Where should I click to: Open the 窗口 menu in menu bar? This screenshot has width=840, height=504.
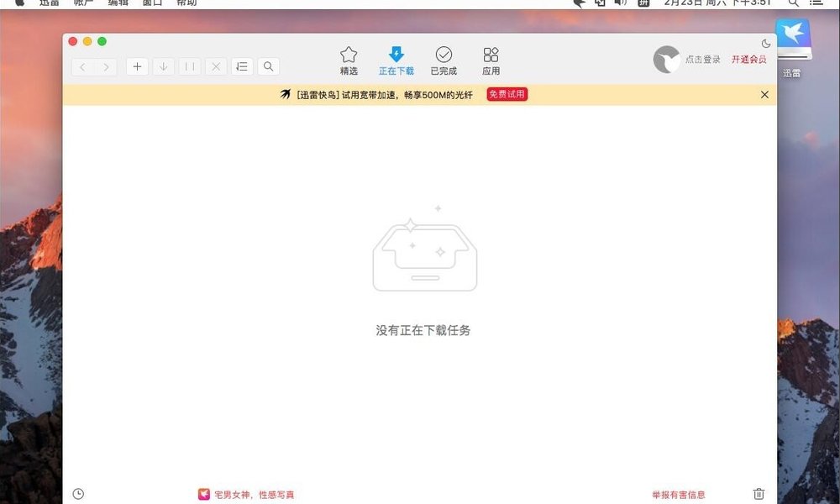[151, 3]
